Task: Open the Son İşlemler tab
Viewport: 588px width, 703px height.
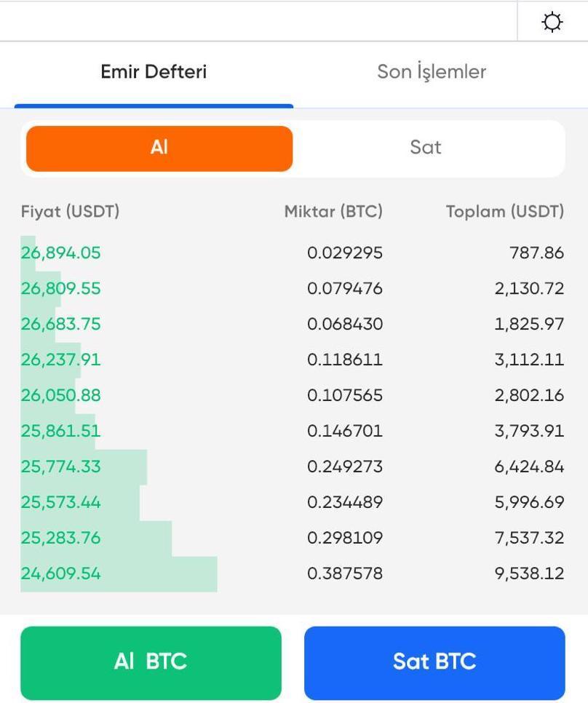Action: 432,72
